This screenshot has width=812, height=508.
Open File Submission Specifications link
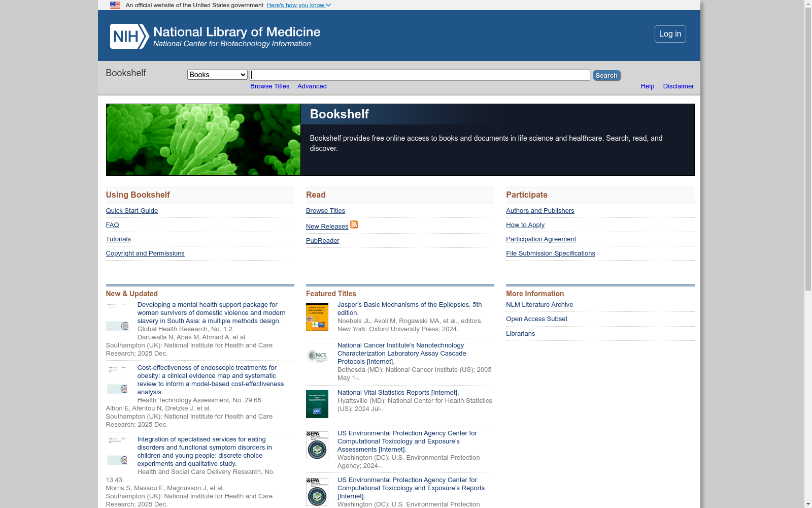tap(551, 253)
